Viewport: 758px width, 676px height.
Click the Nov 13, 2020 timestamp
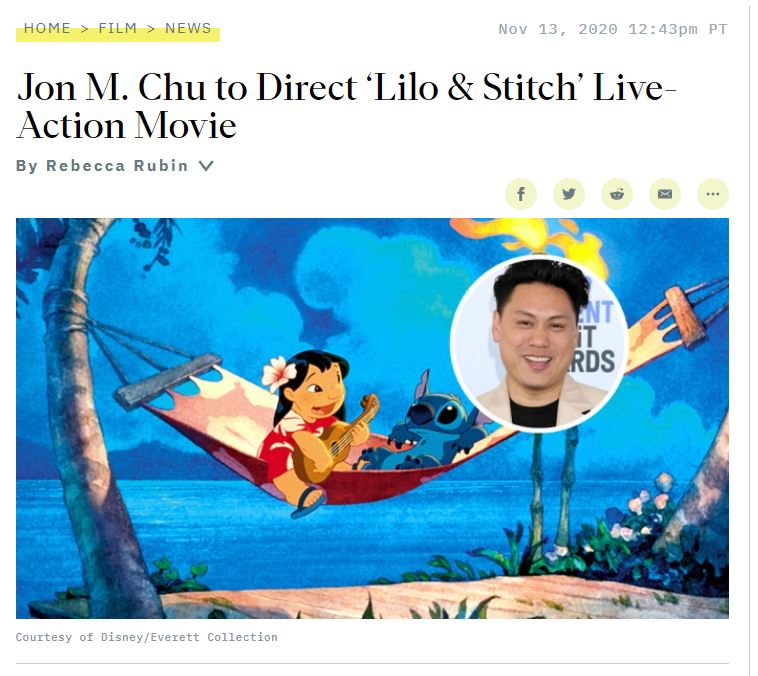[612, 29]
